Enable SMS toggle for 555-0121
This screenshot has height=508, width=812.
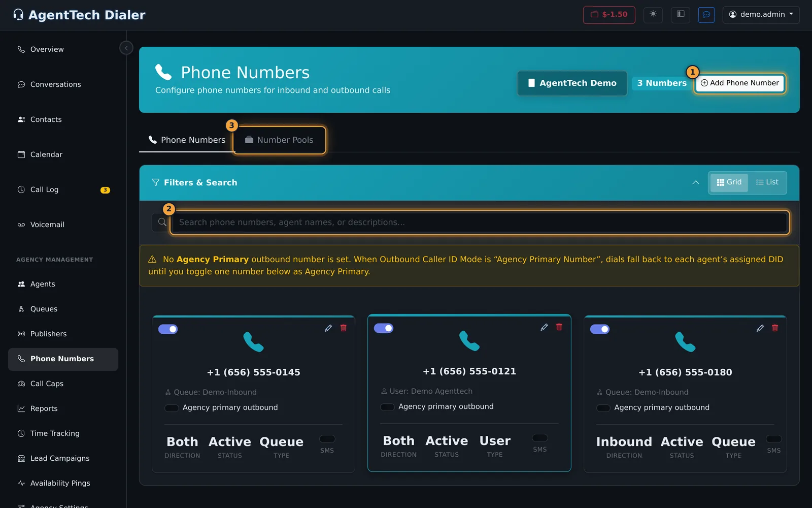(x=540, y=438)
